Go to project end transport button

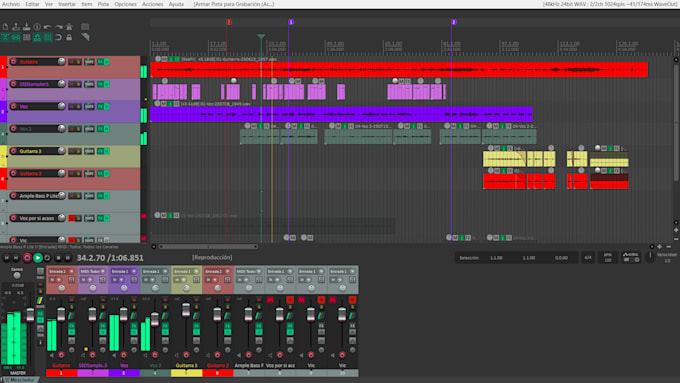tap(16, 258)
